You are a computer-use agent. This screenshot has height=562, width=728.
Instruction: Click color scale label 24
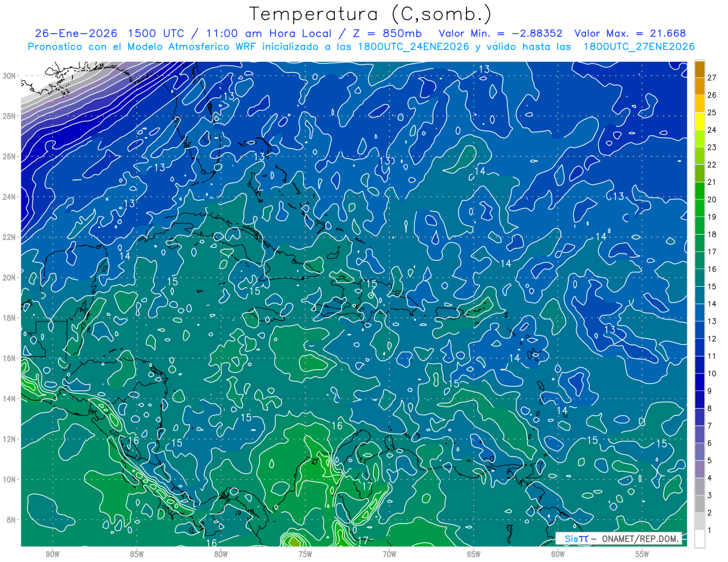click(x=712, y=130)
